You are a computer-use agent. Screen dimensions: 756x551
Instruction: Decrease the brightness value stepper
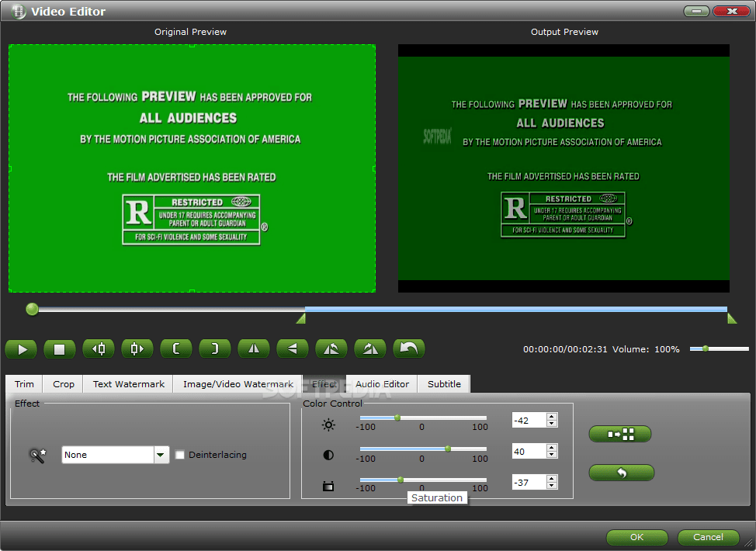[552, 424]
